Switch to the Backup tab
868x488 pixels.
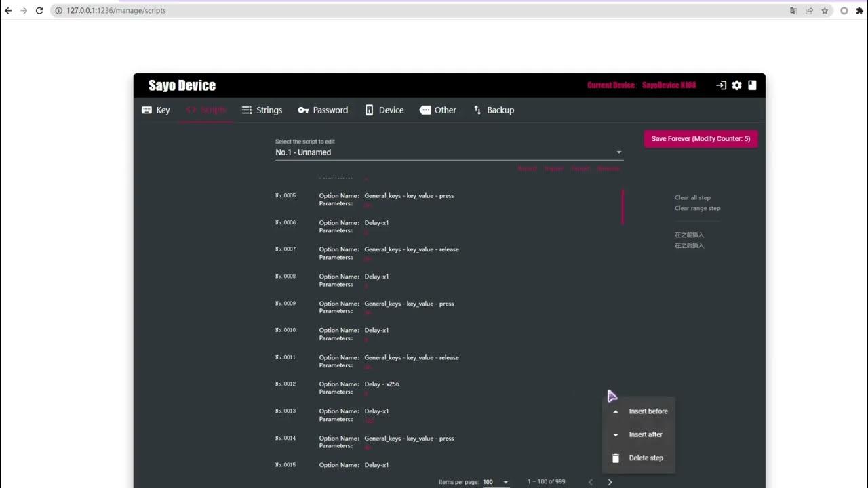point(494,110)
